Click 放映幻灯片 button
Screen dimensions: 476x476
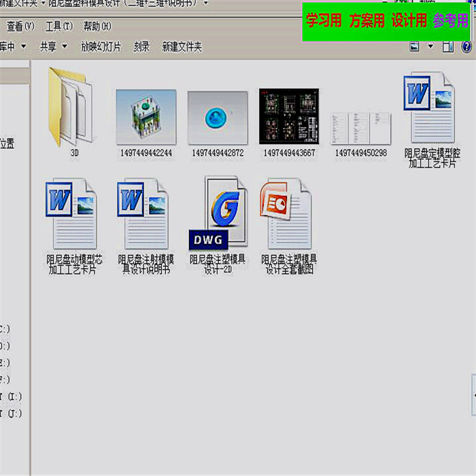click(101, 47)
